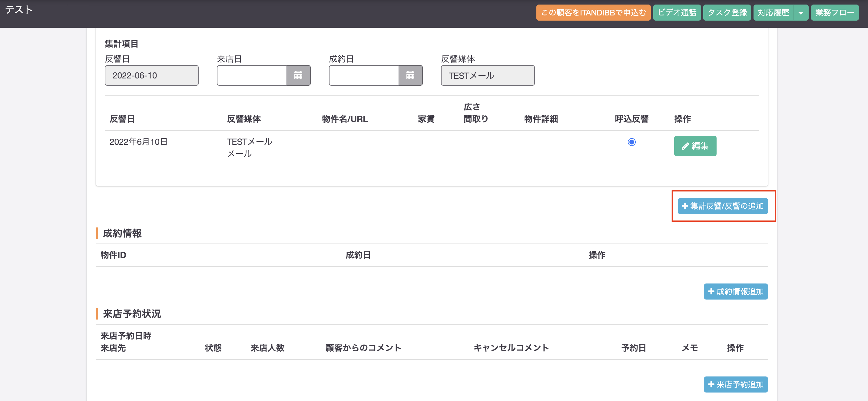Open タスク登録
The width and height of the screenshot is (868, 401).
(727, 13)
